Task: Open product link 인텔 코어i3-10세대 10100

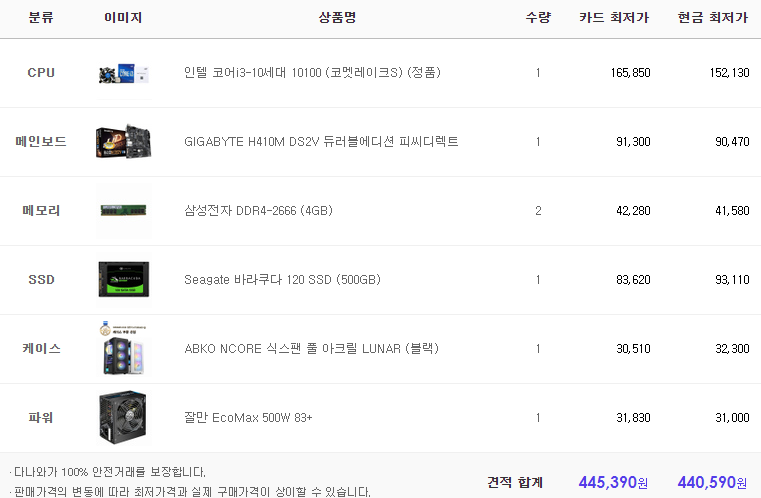Action: pyautogui.click(x=312, y=73)
